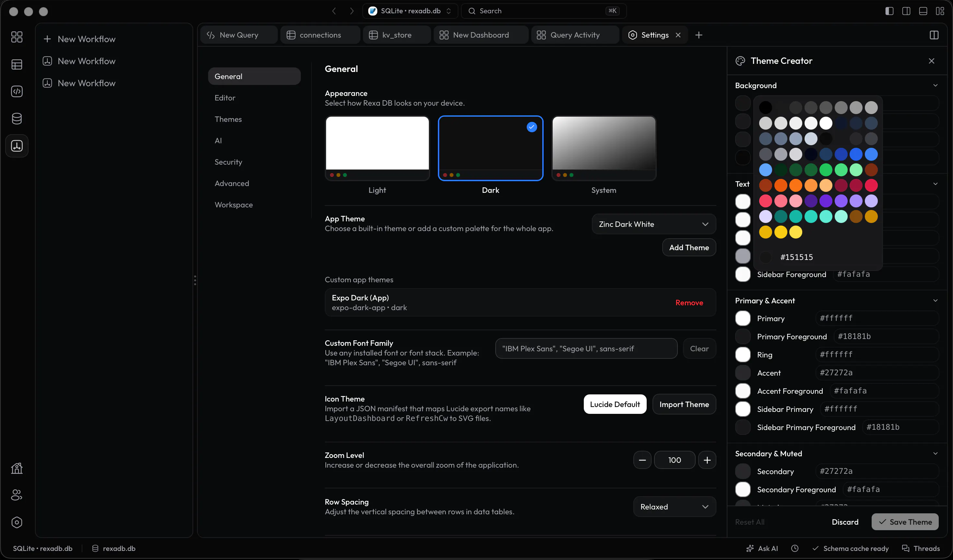Discard theme changes
The image size is (953, 560).
coord(845,521)
